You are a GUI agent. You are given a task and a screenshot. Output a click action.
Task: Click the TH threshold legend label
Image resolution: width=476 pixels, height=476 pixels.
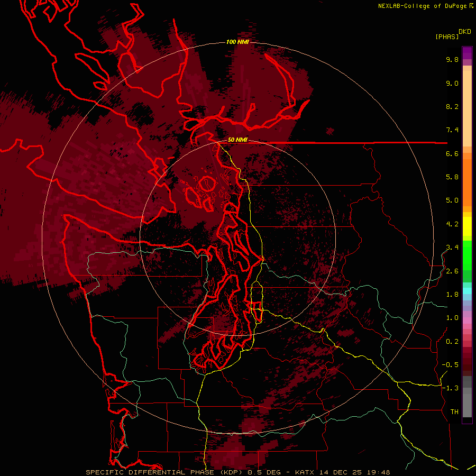[x=454, y=412]
